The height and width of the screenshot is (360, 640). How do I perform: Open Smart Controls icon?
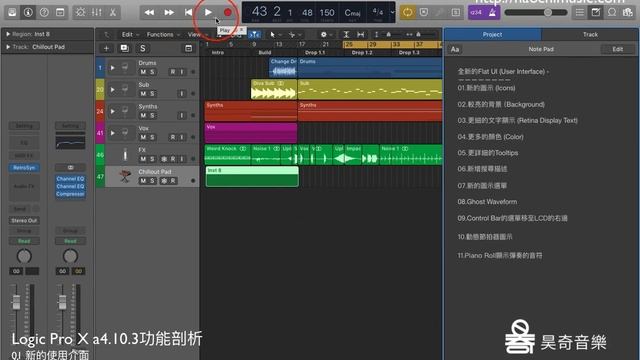(x=80, y=12)
